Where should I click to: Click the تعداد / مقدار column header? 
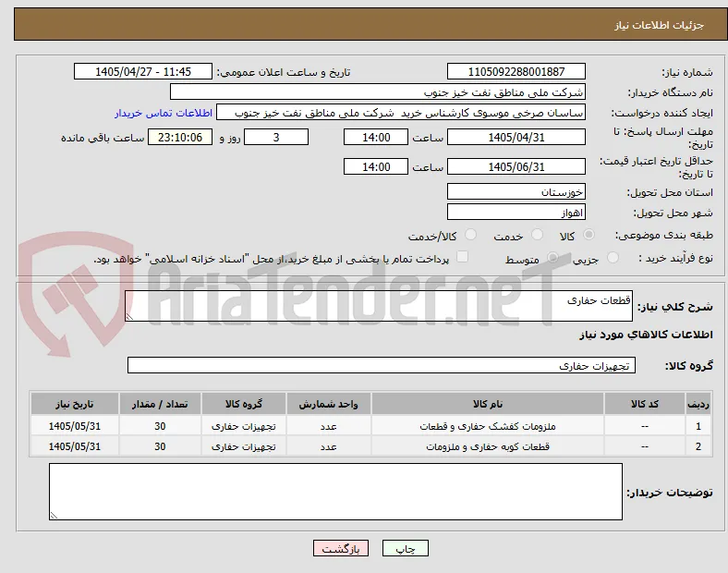coord(160,404)
